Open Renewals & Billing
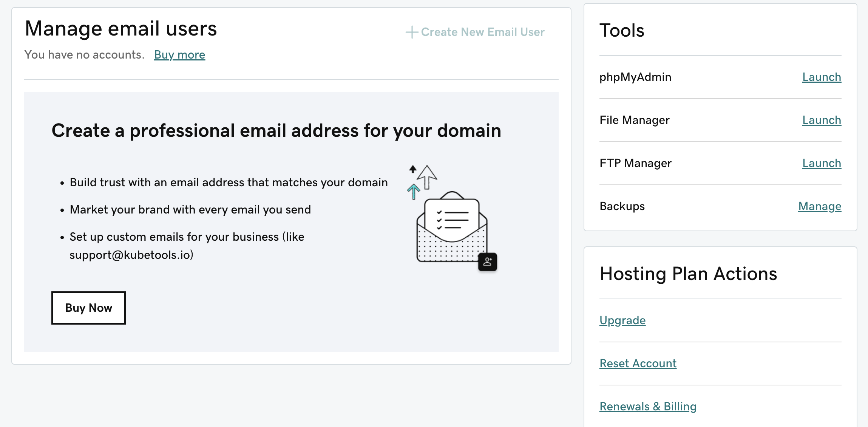The image size is (868, 427). [648, 407]
